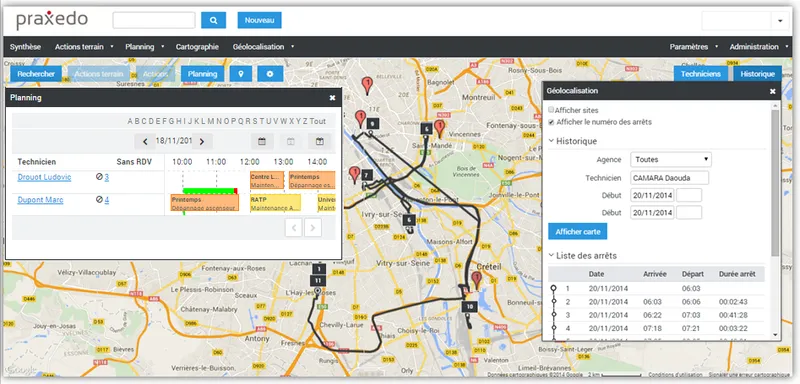Close the Géolocalisation panel
Screen dimensions: 800x384
(x=772, y=91)
